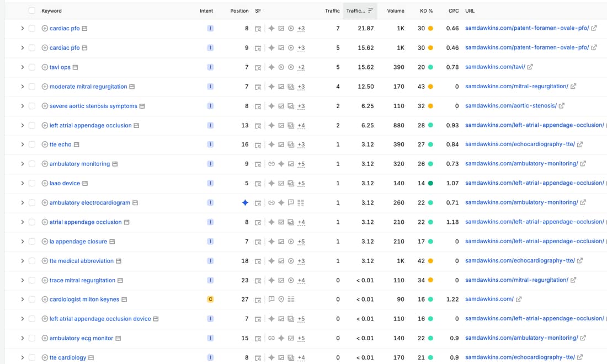Open SERP view for tavi ops row
Image resolution: width=607 pixels, height=364 pixels.
[x=258, y=67]
